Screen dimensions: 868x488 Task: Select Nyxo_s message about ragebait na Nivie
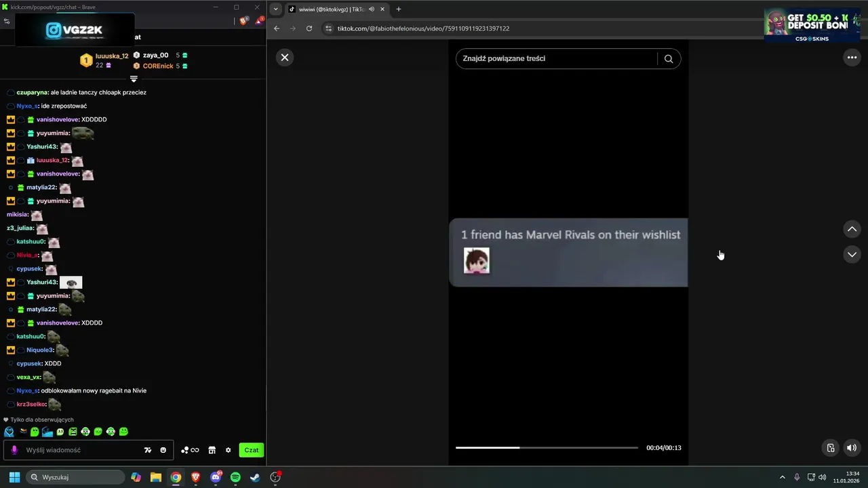(x=94, y=390)
